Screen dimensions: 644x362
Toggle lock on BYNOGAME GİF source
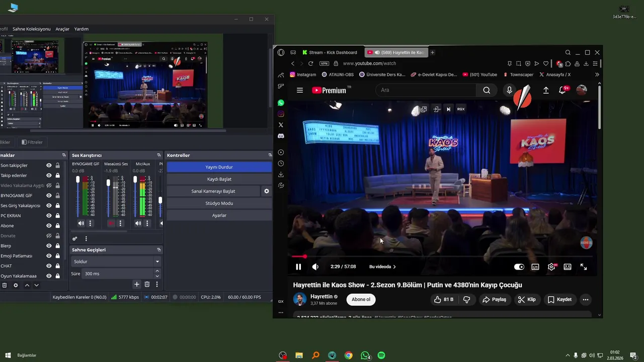coord(57,196)
